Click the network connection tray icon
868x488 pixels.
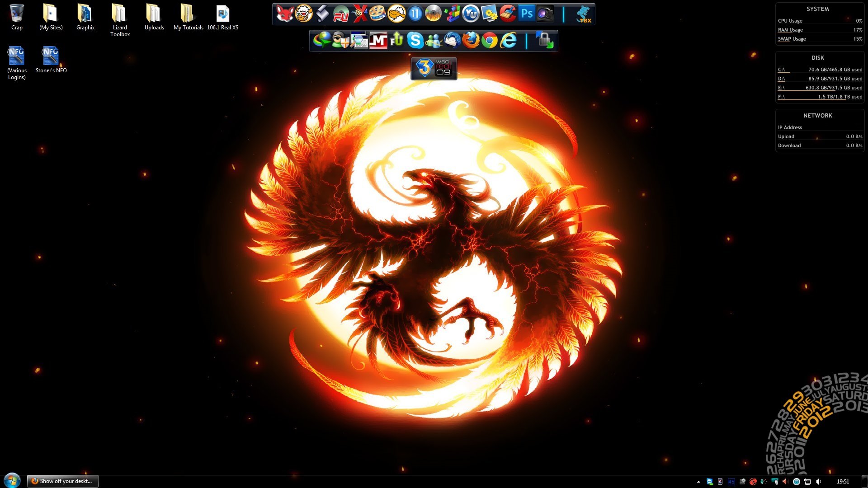807,482
